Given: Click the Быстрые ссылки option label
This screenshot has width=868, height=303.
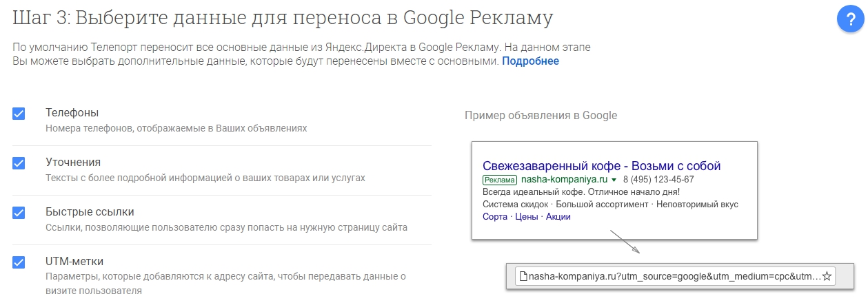Looking at the screenshot, I should click(90, 211).
